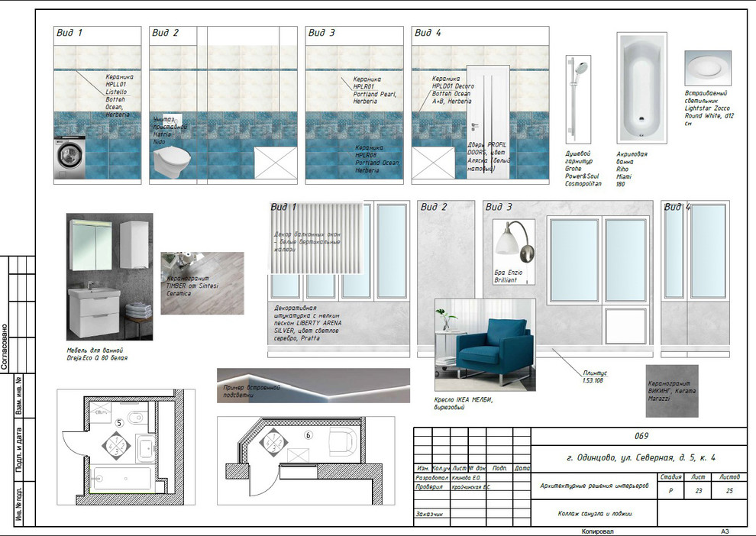Select the Enzio Brilliant wall sconce image
756x536 pixels.
pos(513,247)
